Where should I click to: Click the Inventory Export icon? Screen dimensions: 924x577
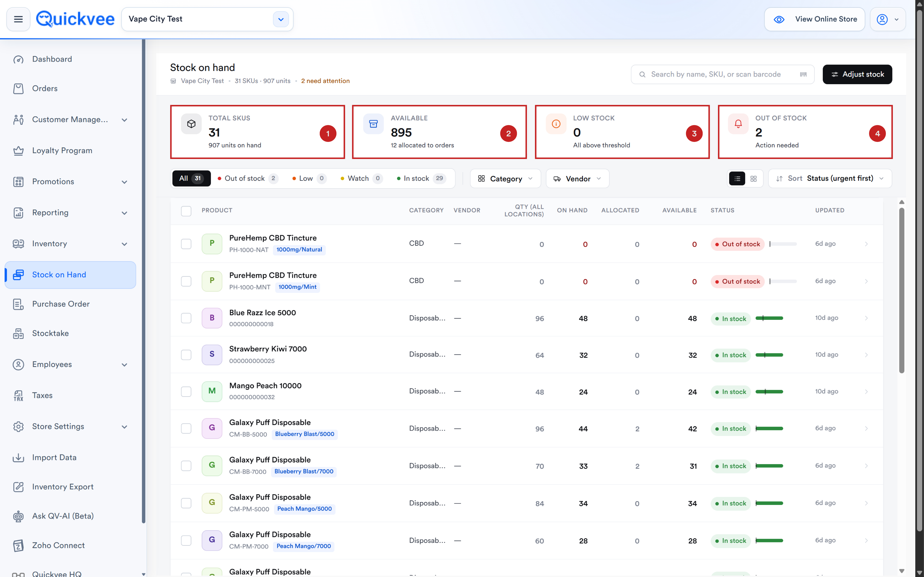[x=18, y=487]
